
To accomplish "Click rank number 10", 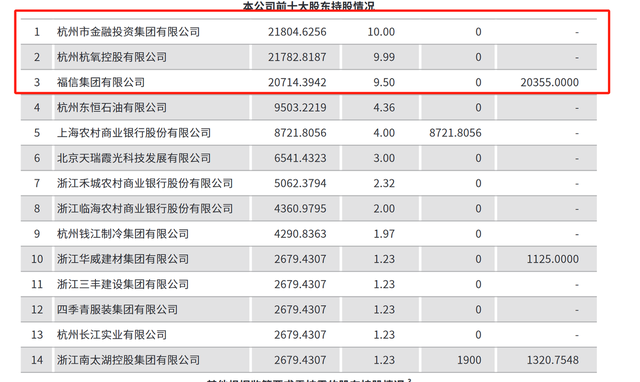I will coord(37,260).
